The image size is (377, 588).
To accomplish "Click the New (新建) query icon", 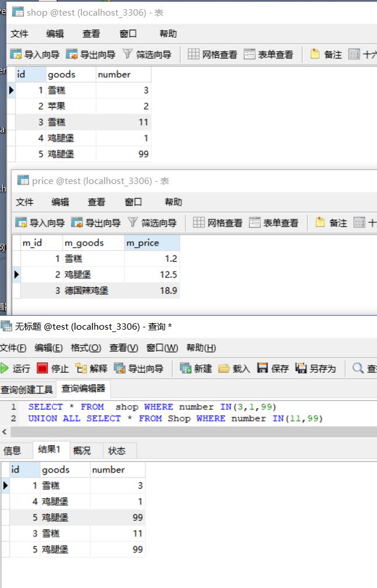I will 186,369.
